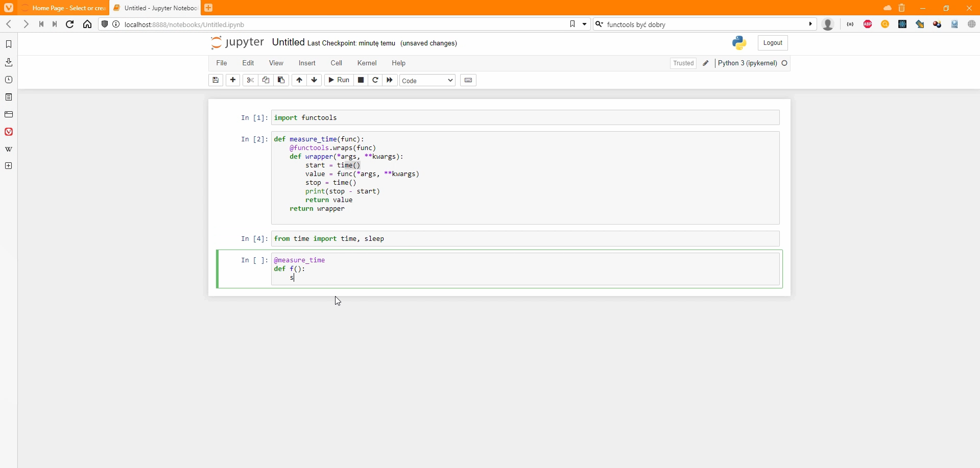Insert a cell below with the plus icon
This screenshot has width=980, height=468.
(x=233, y=80)
